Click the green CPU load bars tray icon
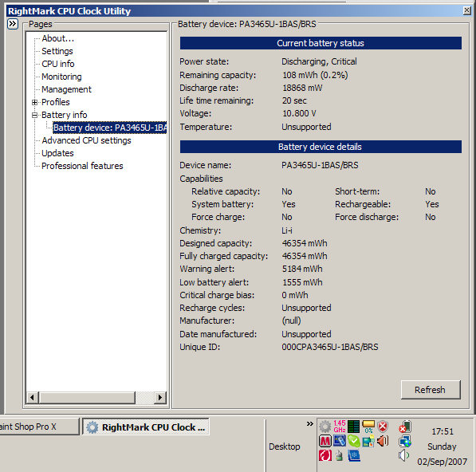 click(354, 427)
